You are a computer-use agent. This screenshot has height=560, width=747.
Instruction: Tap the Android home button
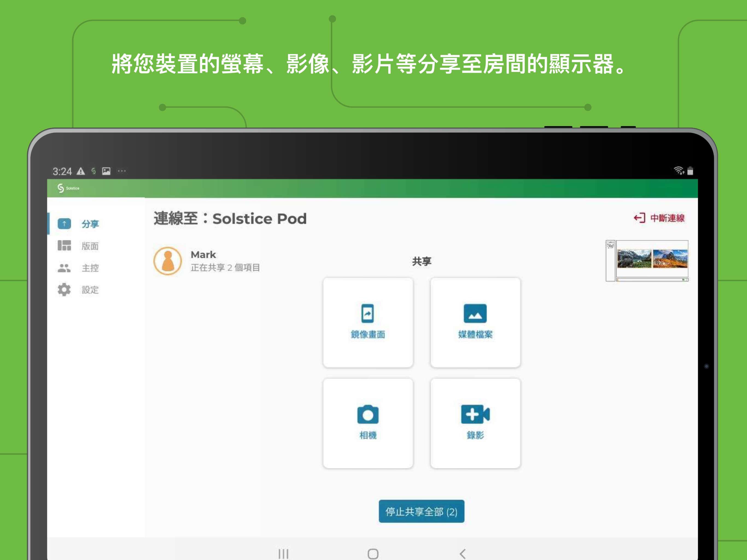pos(373,554)
